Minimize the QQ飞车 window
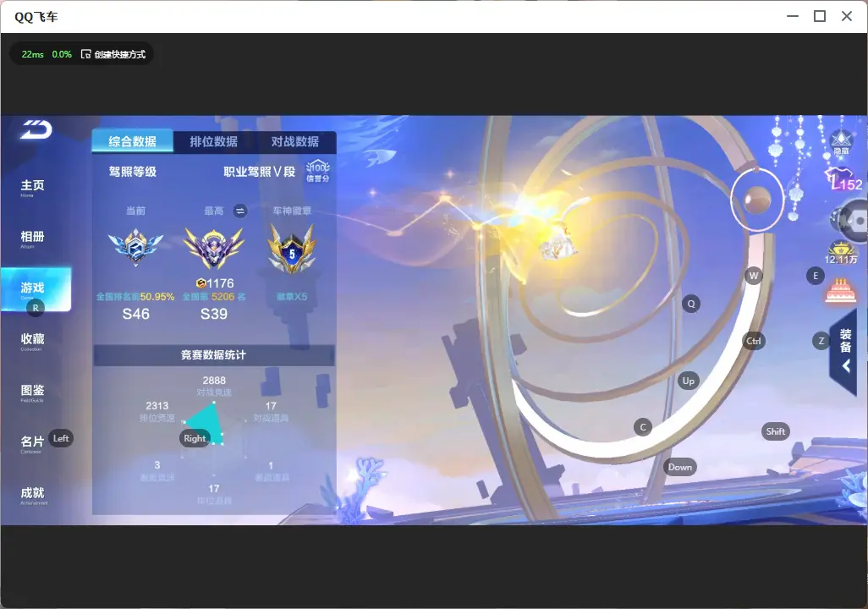The width and height of the screenshot is (868, 609). pyautogui.click(x=793, y=16)
